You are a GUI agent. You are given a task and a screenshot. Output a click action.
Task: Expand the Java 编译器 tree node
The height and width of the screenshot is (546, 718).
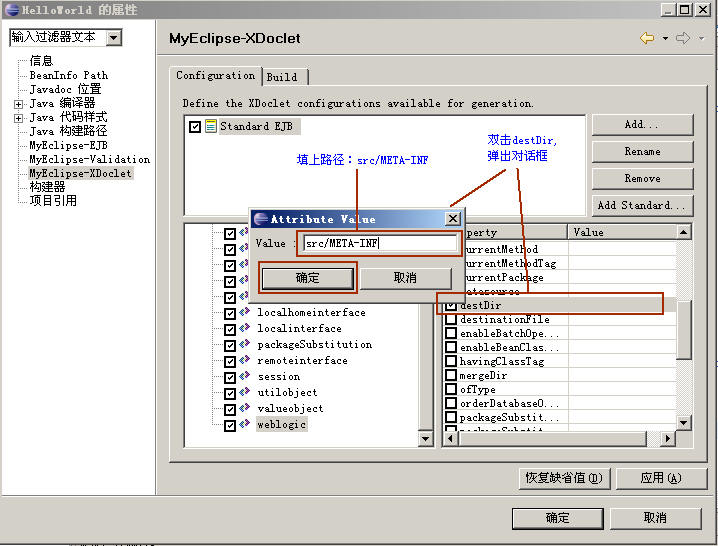pos(18,104)
